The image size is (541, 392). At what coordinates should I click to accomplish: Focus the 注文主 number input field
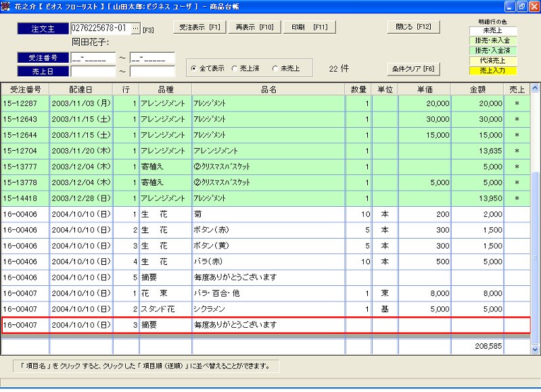[x=101, y=28]
